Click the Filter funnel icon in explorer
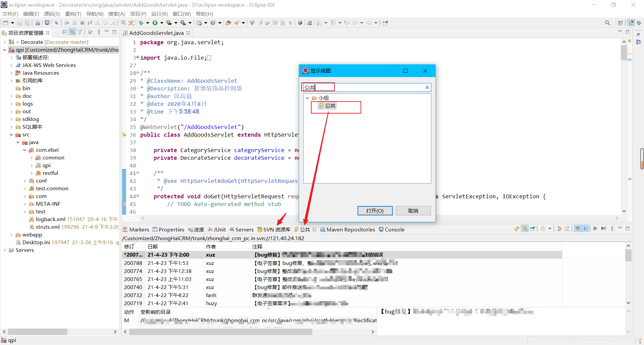Screen dimensions: 644x345 (x=80, y=32)
